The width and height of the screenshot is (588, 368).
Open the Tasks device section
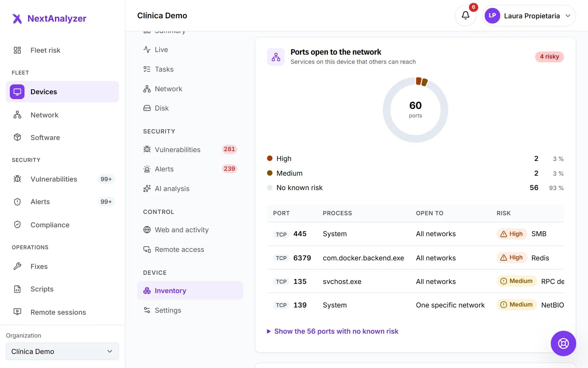[x=190, y=69]
